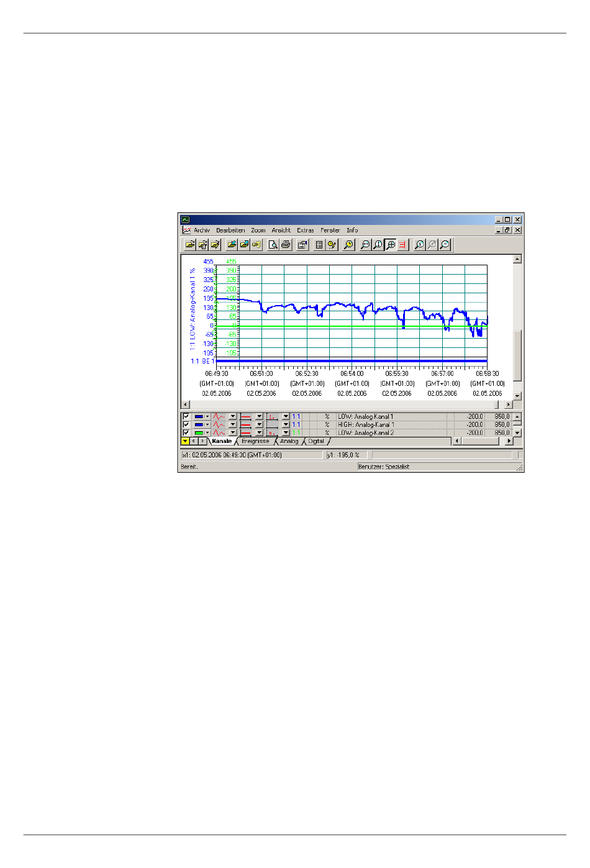Click the tab scroll-right arrow button
The height and width of the screenshot is (868, 590).
coord(202,441)
